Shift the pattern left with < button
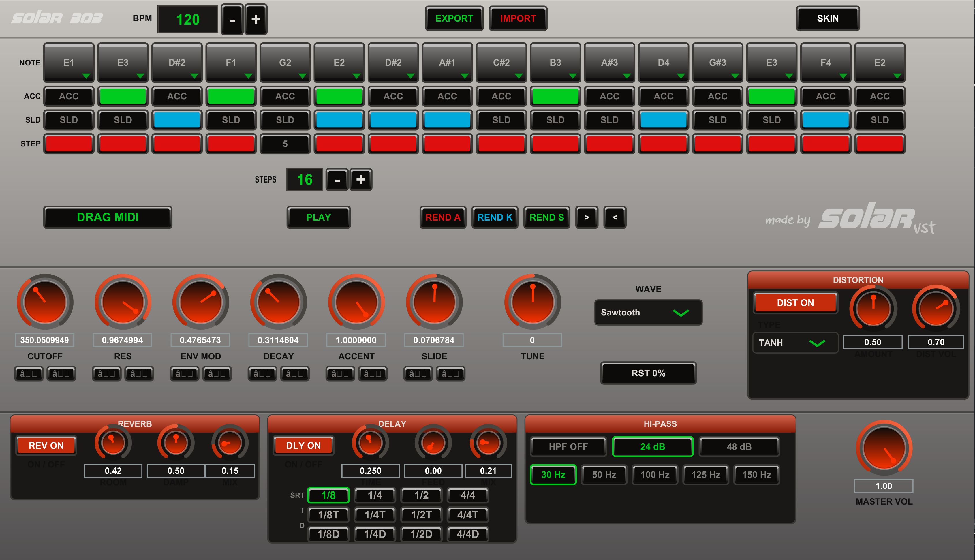 pyautogui.click(x=615, y=217)
